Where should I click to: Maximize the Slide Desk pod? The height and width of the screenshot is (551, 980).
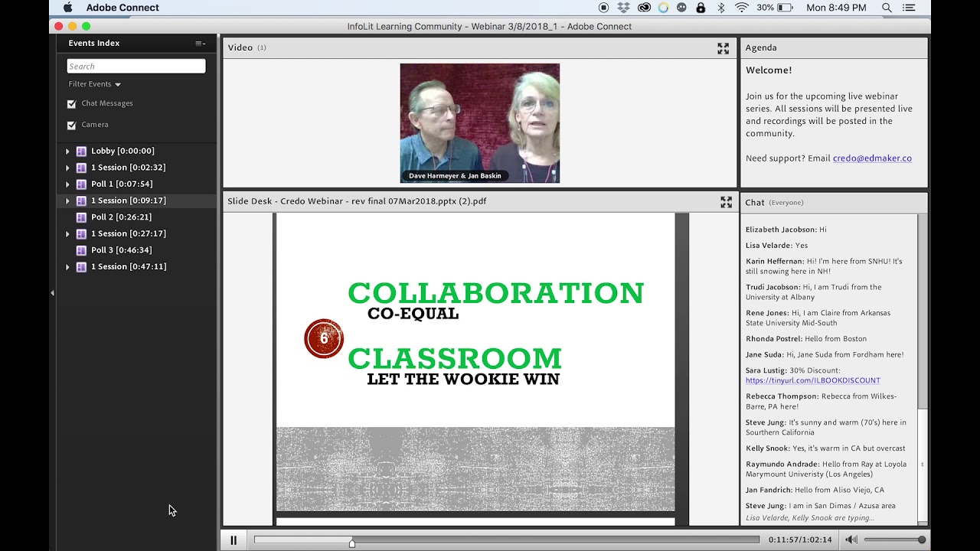(726, 202)
